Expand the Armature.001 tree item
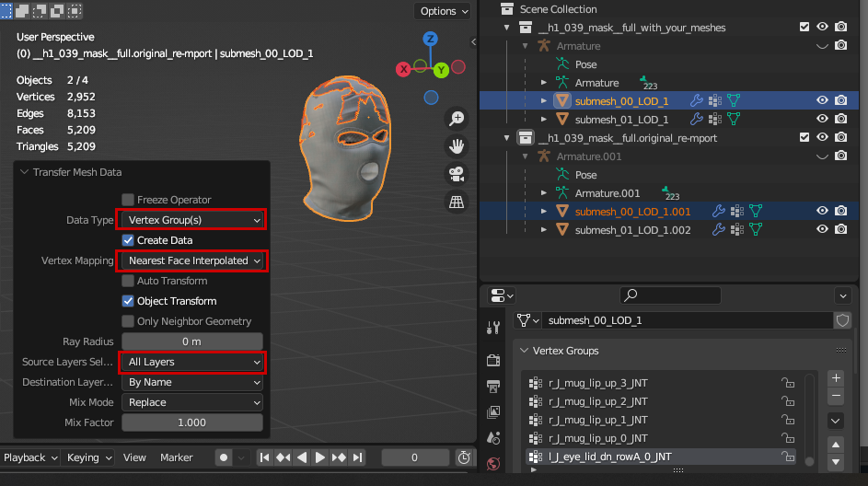 (x=543, y=193)
